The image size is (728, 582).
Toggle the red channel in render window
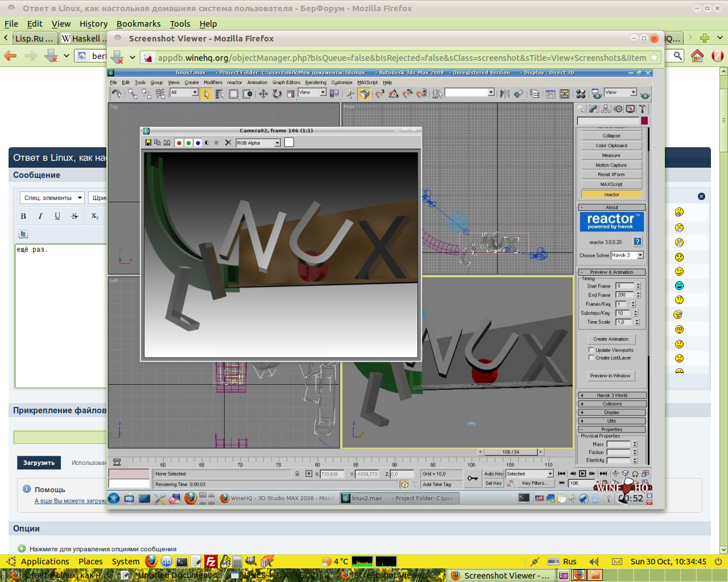(x=179, y=143)
